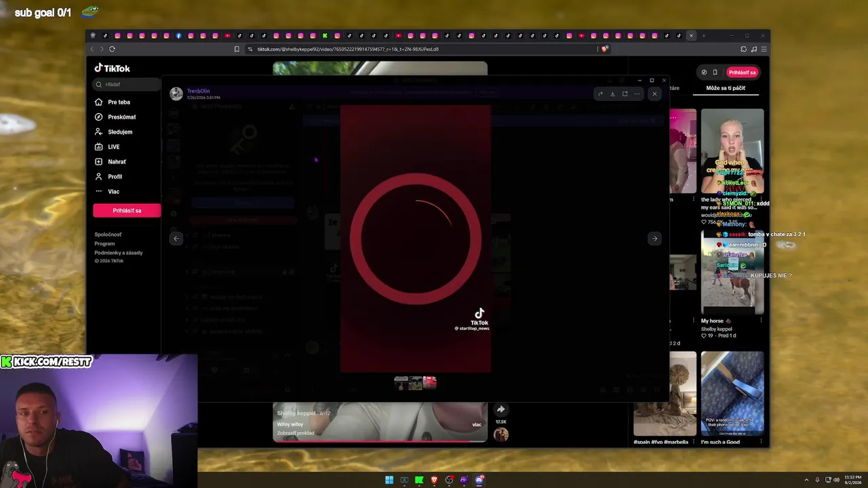The height and width of the screenshot is (488, 868).
Task: Seek within the video progress bar
Action: click(x=380, y=441)
